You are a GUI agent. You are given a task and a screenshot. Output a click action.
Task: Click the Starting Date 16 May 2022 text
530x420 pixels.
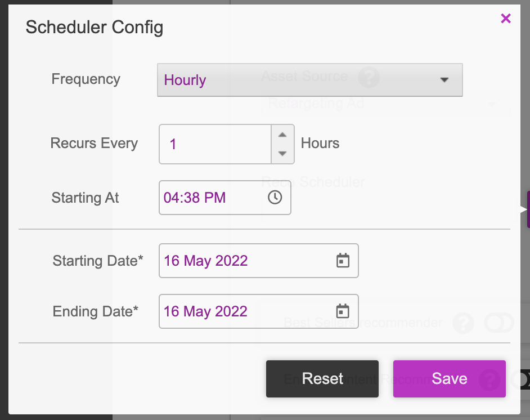pyautogui.click(x=206, y=261)
